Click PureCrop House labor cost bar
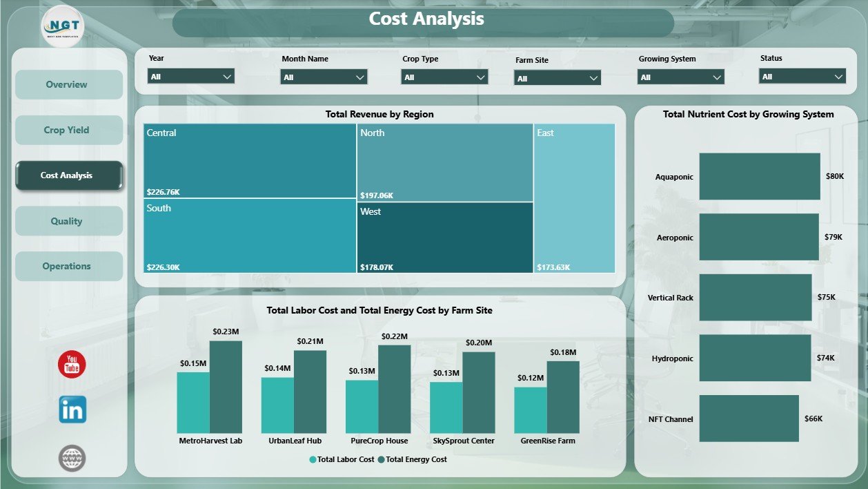This screenshot has width=868, height=489. point(362,407)
